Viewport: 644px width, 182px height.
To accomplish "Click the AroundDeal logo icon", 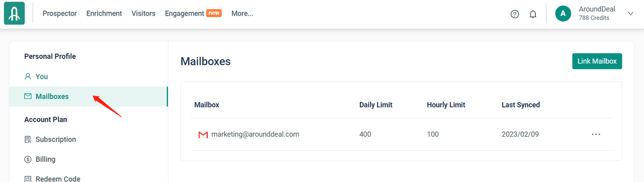I will (15, 14).
